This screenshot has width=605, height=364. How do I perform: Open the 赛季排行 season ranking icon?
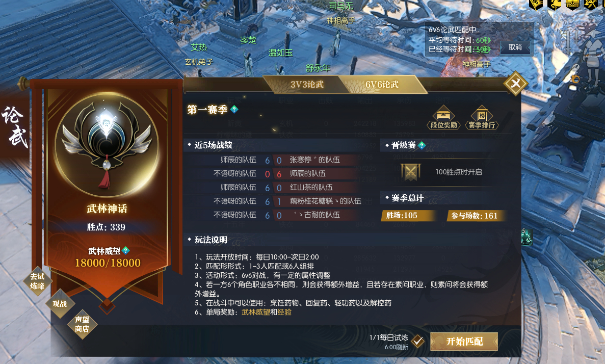[x=482, y=117]
